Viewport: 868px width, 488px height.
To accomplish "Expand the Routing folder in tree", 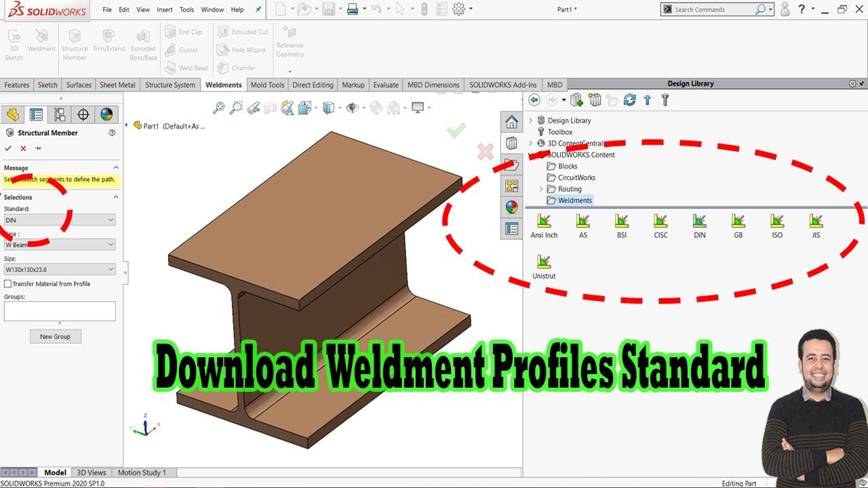I will pyautogui.click(x=541, y=189).
